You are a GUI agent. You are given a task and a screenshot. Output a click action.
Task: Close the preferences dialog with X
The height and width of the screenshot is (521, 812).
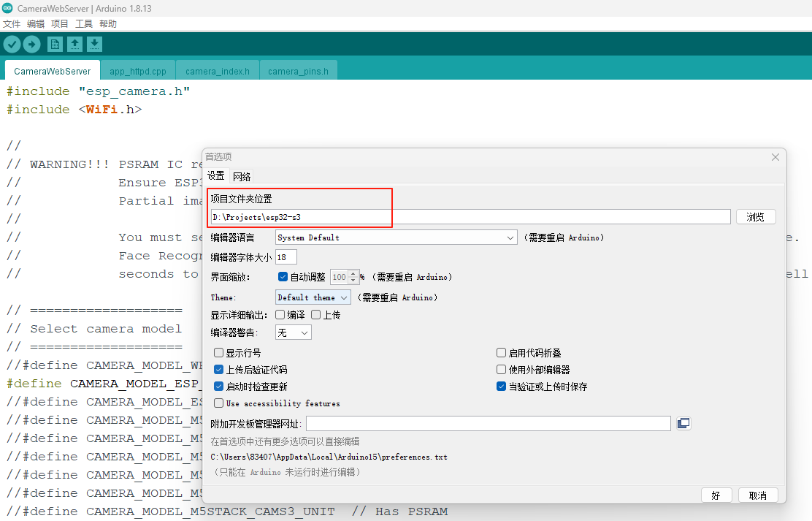tap(775, 157)
